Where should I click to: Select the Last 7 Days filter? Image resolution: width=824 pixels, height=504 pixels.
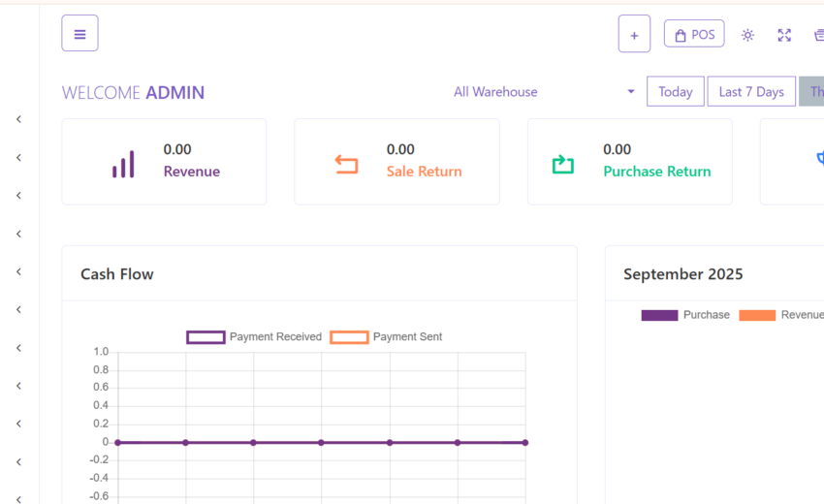[751, 91]
